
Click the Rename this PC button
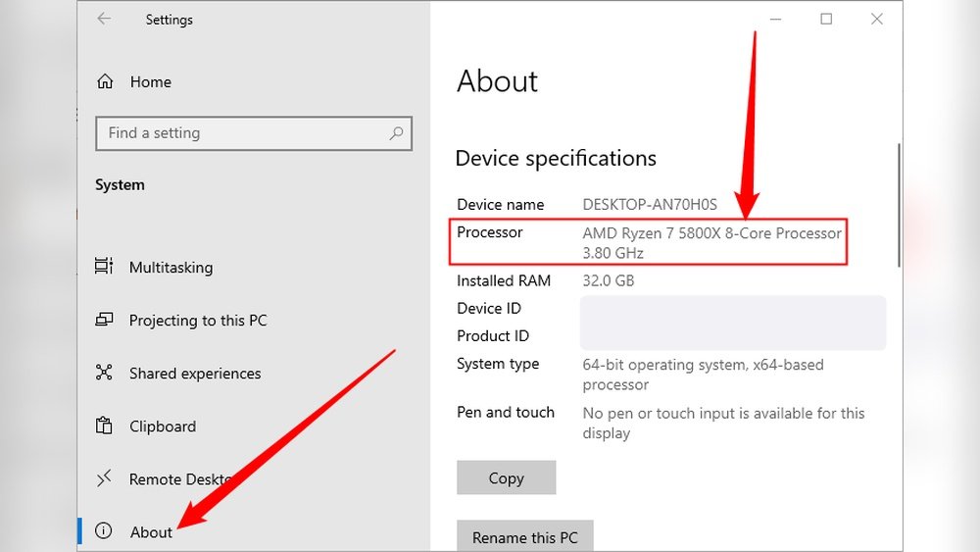tap(525, 537)
